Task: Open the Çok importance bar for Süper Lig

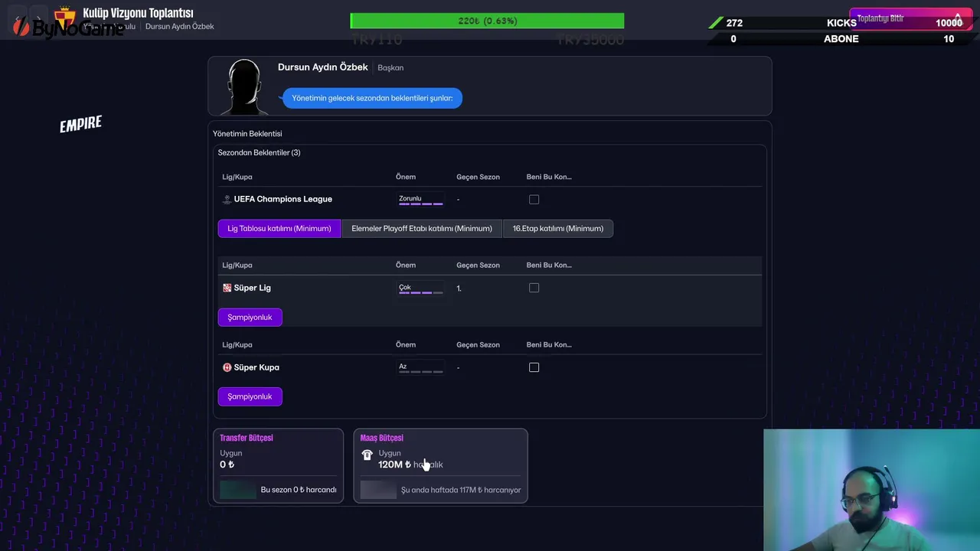Action: click(420, 288)
